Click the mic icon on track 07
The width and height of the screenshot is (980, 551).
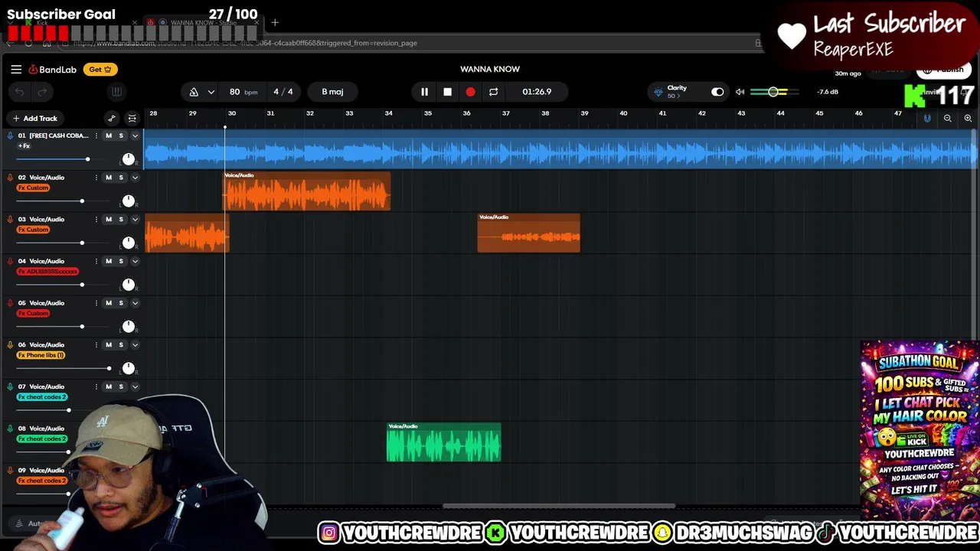(x=10, y=386)
